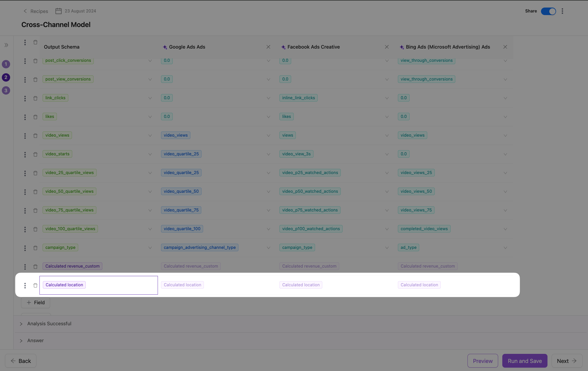Go to step 1 in sidebar
This screenshot has height=371, width=588.
pos(6,64)
